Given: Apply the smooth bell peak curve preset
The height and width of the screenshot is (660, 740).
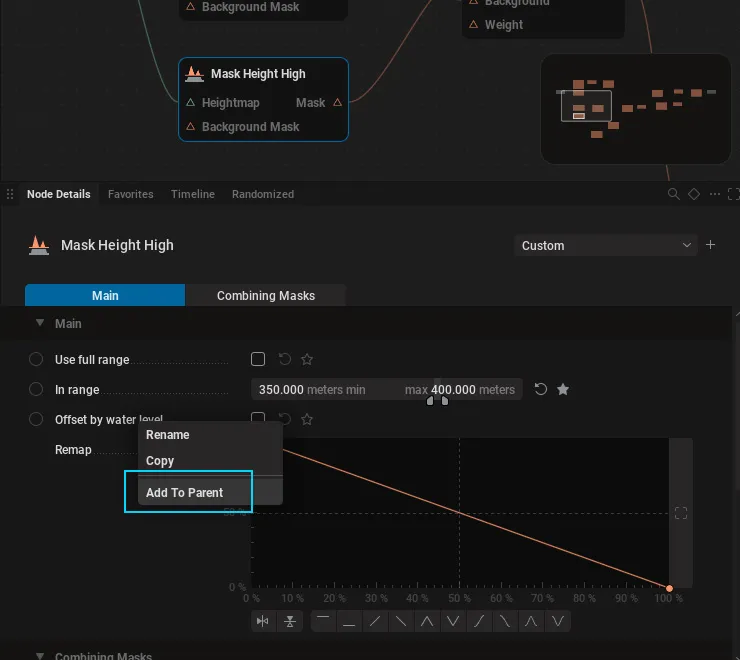Looking at the screenshot, I should point(531,621).
